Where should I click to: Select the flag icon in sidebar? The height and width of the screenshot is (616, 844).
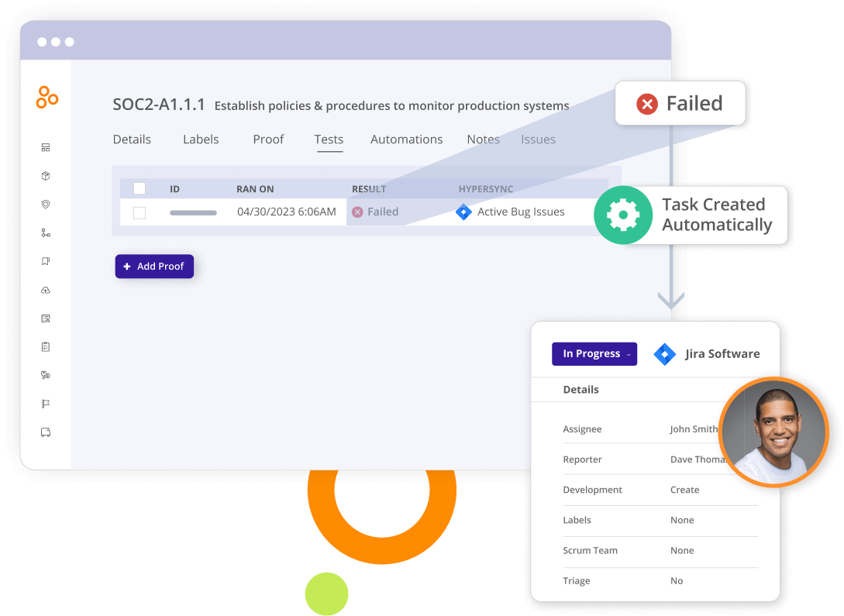46,404
